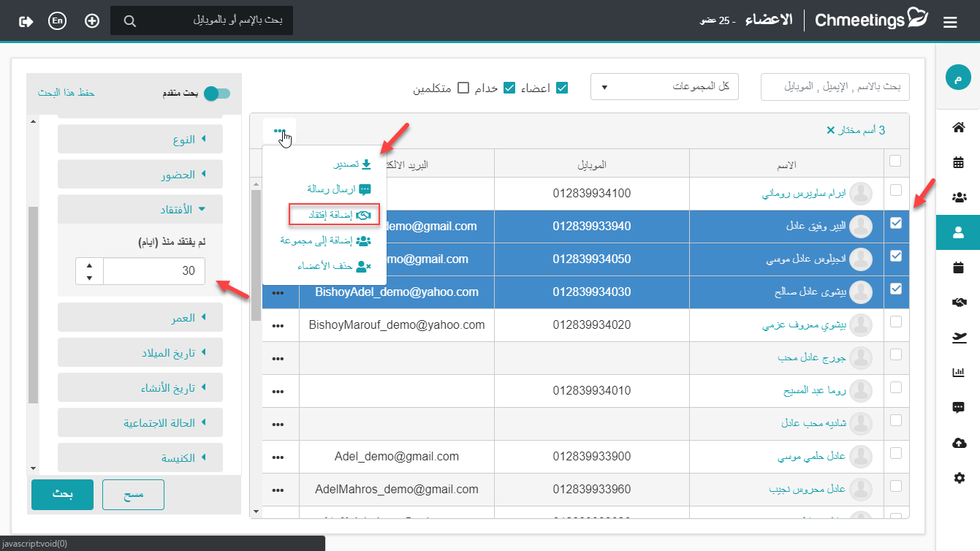Open member جورج عادل محب name link

(812, 358)
